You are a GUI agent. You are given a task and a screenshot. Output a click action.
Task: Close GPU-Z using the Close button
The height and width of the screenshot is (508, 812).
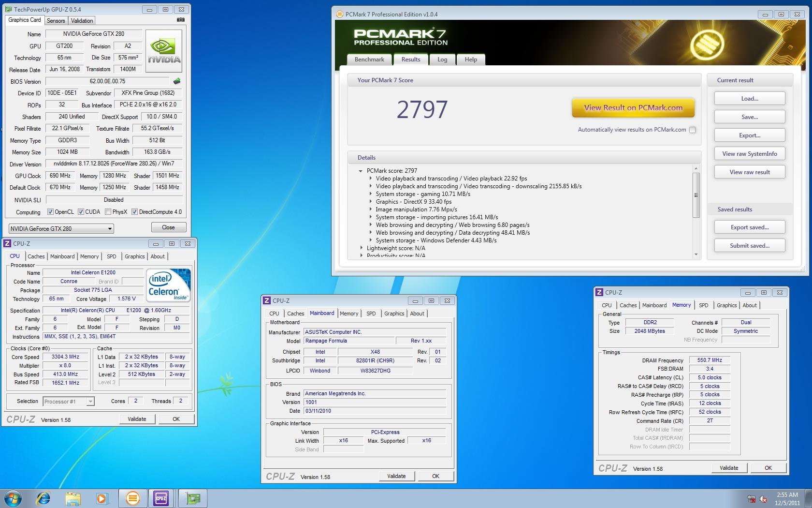tap(168, 227)
